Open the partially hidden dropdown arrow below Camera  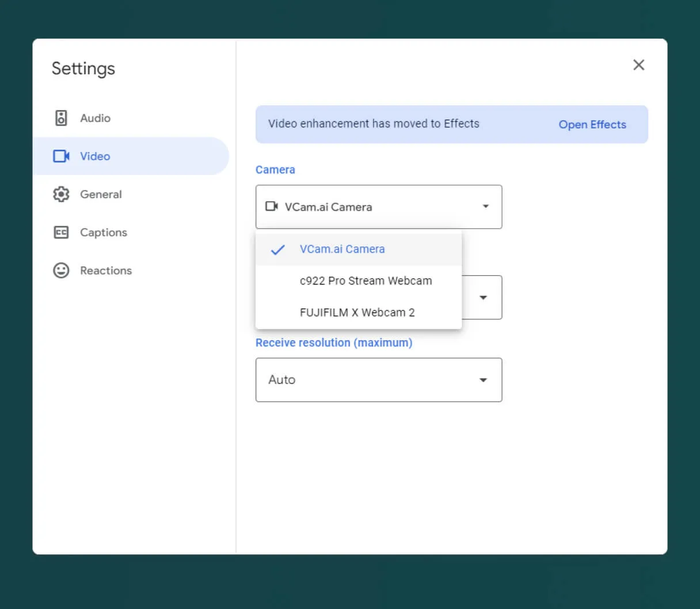483,298
